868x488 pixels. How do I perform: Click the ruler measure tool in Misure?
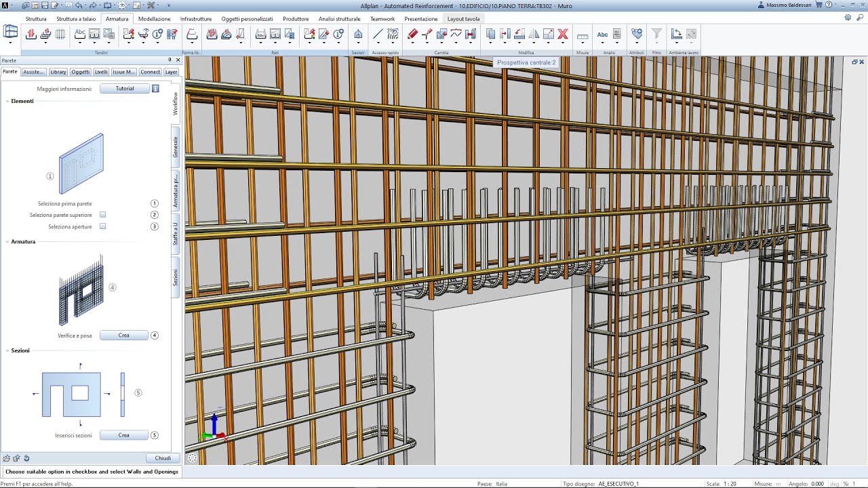(x=583, y=36)
